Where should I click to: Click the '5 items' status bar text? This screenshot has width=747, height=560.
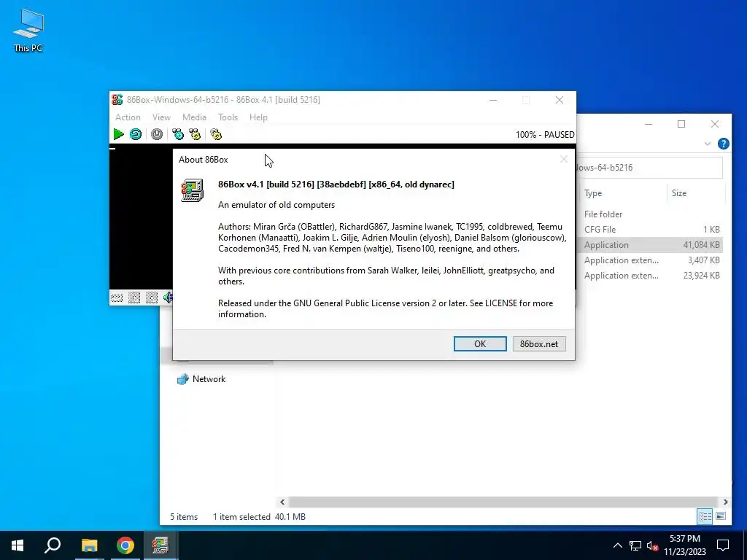(184, 517)
